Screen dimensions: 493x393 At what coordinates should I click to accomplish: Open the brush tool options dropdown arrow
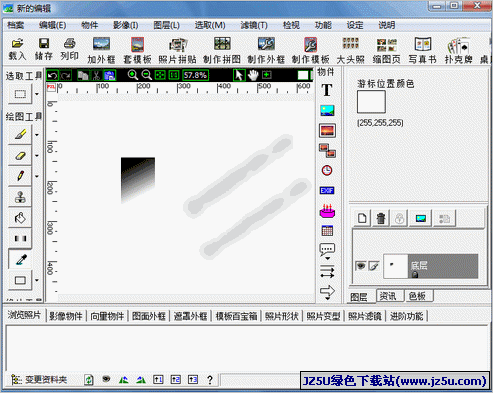click(37, 135)
